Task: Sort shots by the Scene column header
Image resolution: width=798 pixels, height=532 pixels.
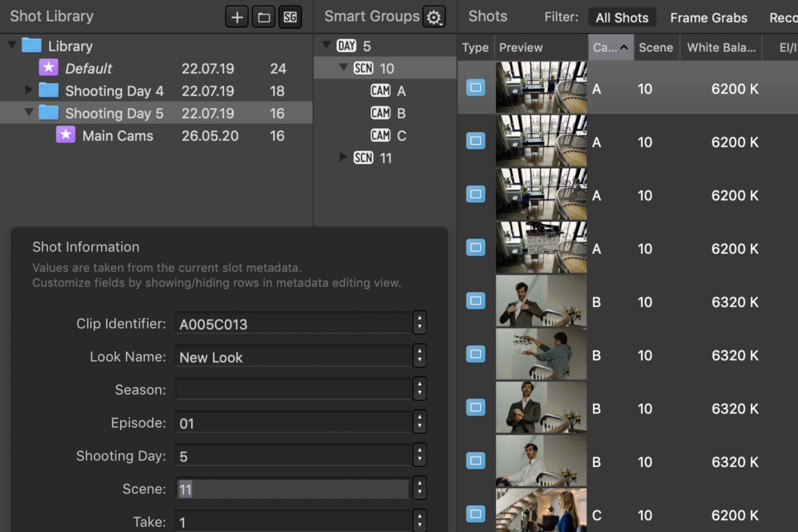Action: point(655,47)
